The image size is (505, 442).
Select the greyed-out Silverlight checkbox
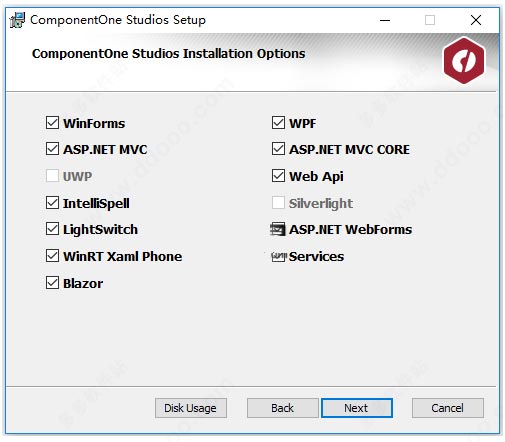[278, 203]
